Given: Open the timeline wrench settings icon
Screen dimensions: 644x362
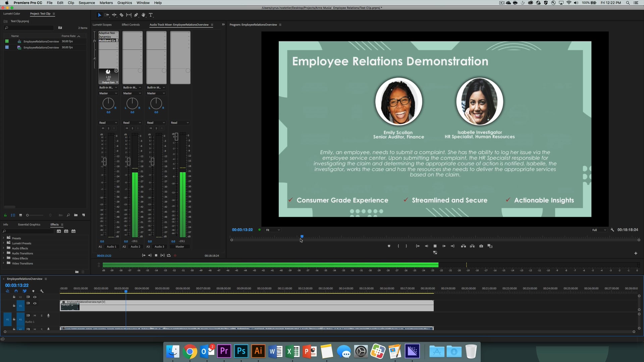Looking at the screenshot, I should (x=42, y=291).
